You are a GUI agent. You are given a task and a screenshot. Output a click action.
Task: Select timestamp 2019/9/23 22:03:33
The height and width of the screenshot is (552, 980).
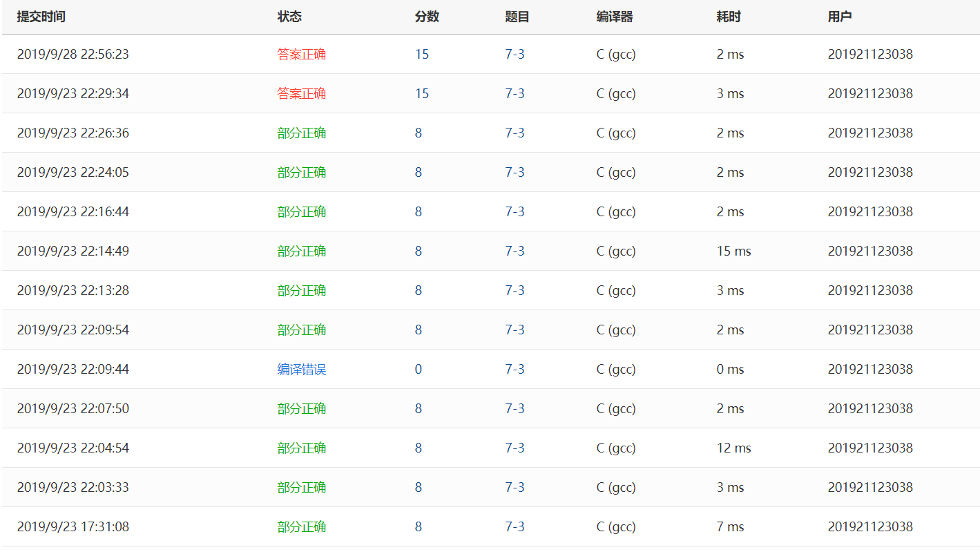(73, 487)
